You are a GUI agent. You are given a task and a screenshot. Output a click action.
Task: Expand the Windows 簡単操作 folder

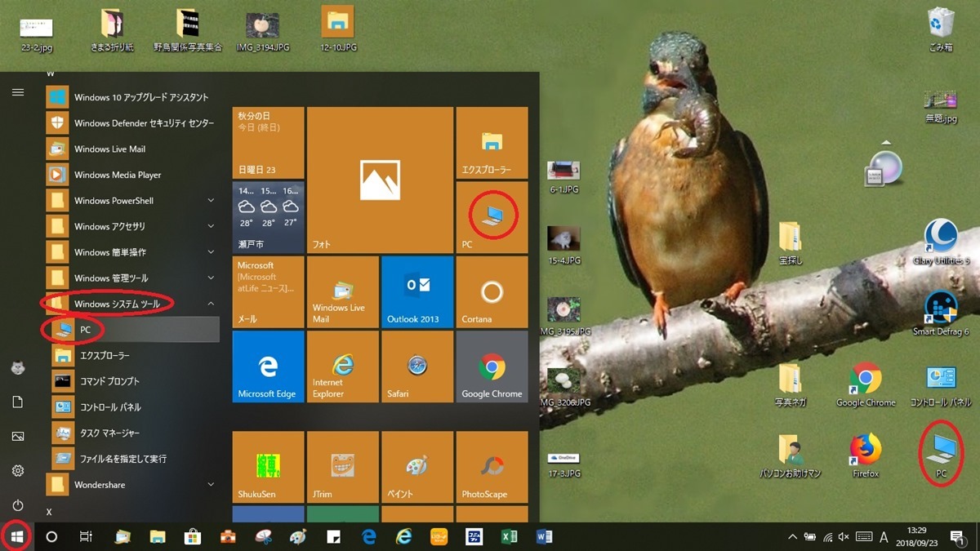[x=132, y=252]
